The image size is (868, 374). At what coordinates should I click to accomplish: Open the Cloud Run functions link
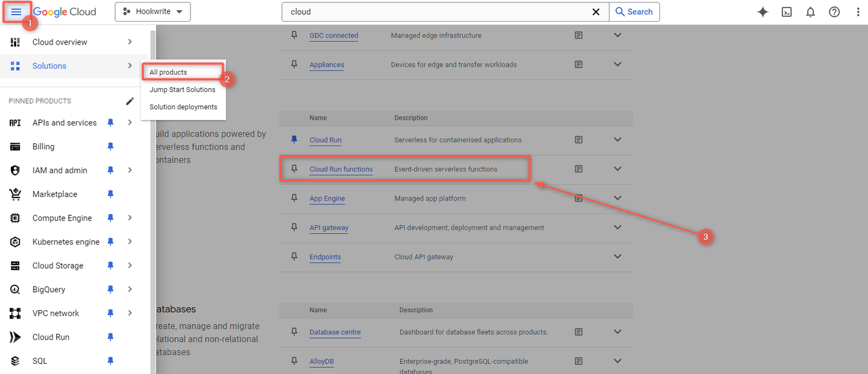pyautogui.click(x=341, y=169)
